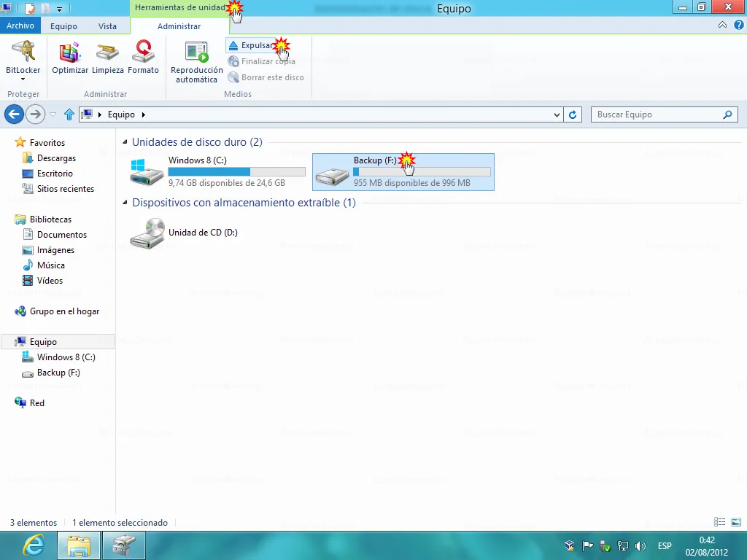Click Borrar este disco in the ribbon

266,77
